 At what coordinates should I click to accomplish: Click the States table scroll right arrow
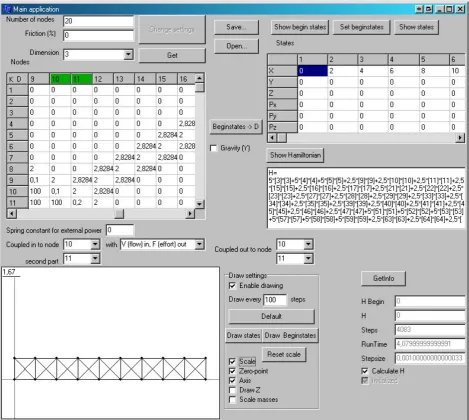(x=460, y=138)
